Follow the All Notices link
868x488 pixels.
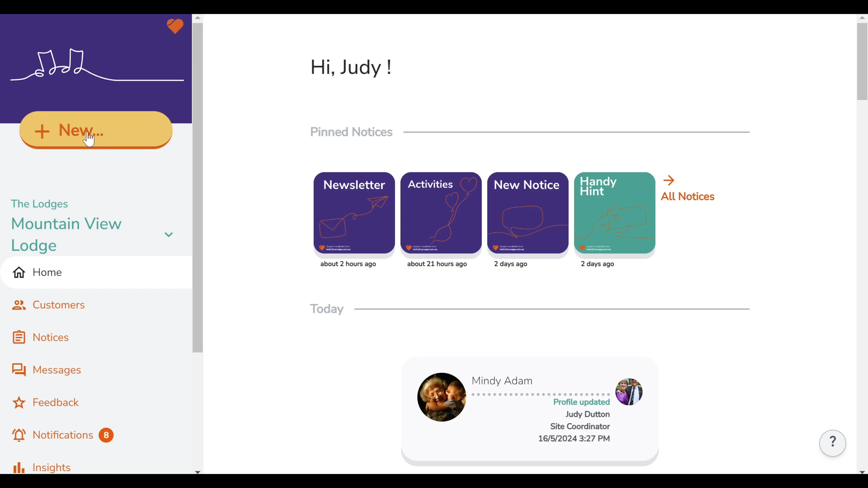(x=687, y=196)
